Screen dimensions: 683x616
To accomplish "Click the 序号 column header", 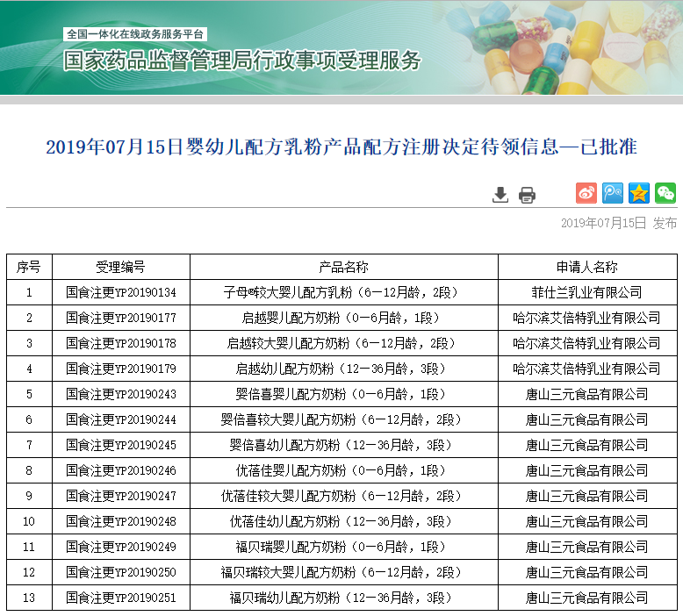I will point(29,267).
